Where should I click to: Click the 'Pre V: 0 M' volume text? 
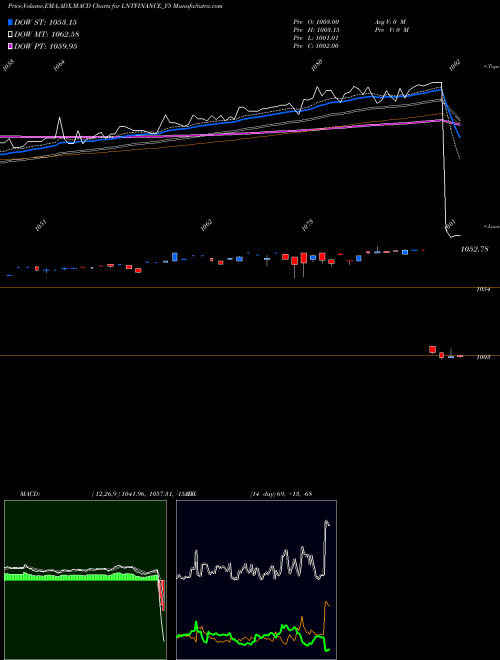pos(391,30)
